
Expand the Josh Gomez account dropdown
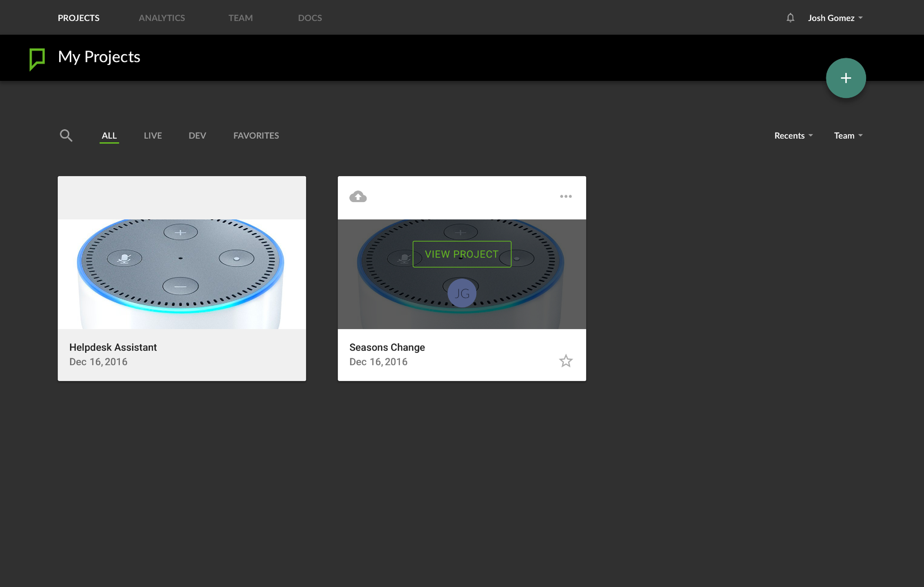(835, 18)
